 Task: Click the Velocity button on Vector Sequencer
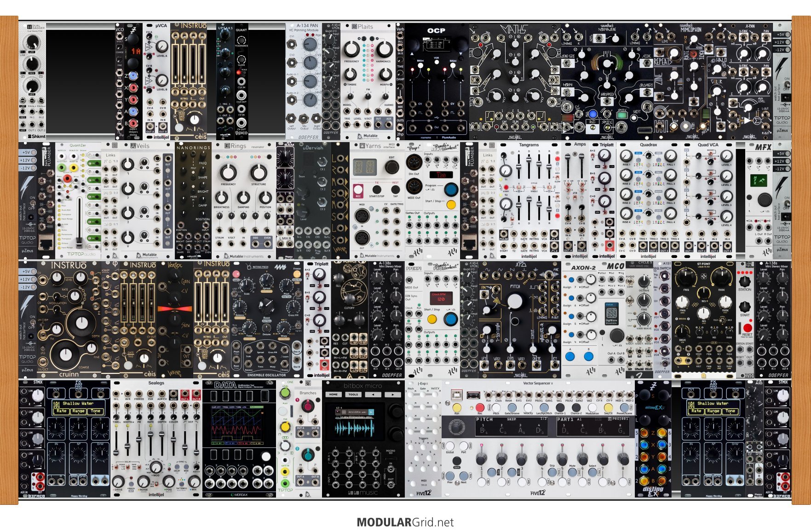(x=528, y=407)
